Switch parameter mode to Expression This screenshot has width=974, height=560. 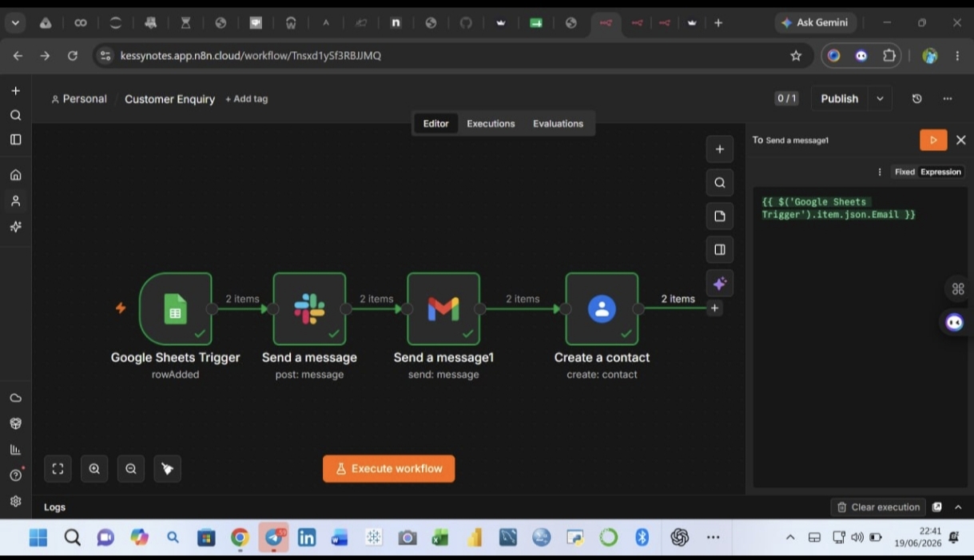coord(940,172)
